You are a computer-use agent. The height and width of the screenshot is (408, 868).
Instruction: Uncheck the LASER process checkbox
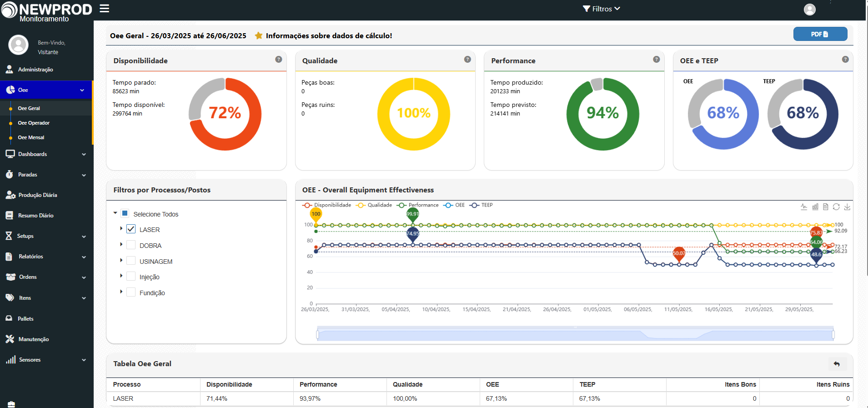pyautogui.click(x=131, y=229)
